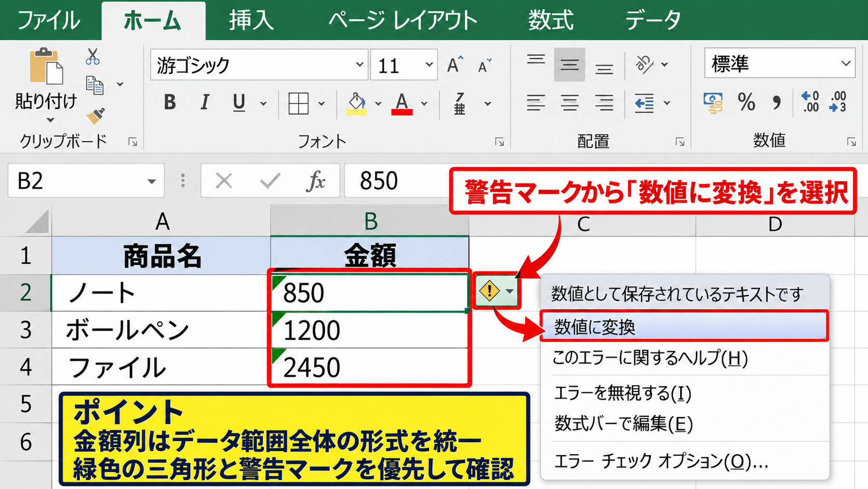Align cell text left
This screenshot has width=868, height=489.
pyautogui.click(x=536, y=103)
